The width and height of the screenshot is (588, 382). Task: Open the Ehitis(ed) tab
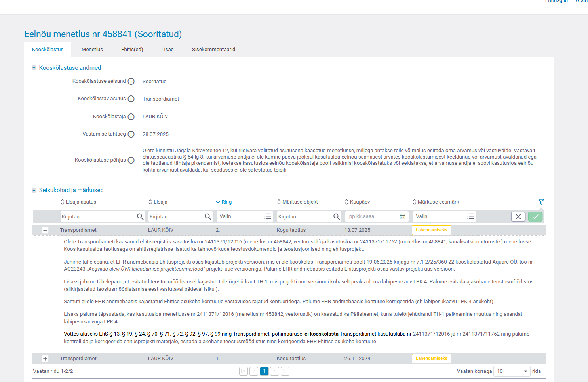pyautogui.click(x=132, y=50)
